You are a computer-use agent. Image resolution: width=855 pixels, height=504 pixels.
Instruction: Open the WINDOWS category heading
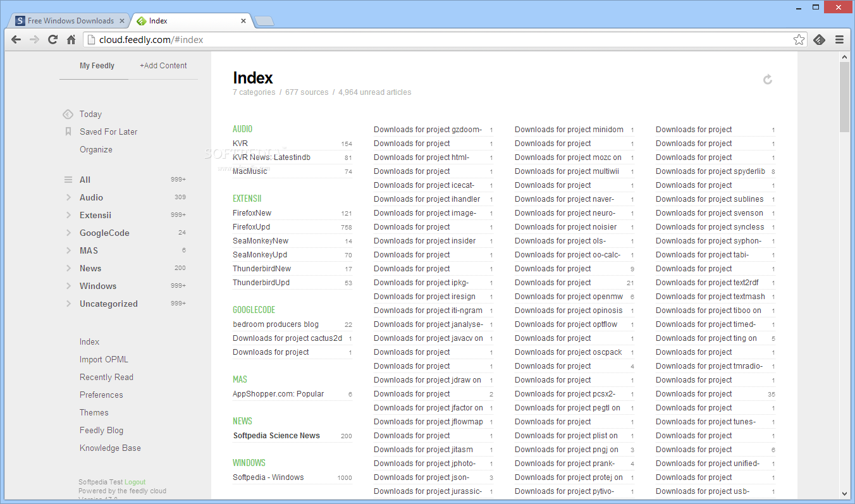(249, 463)
